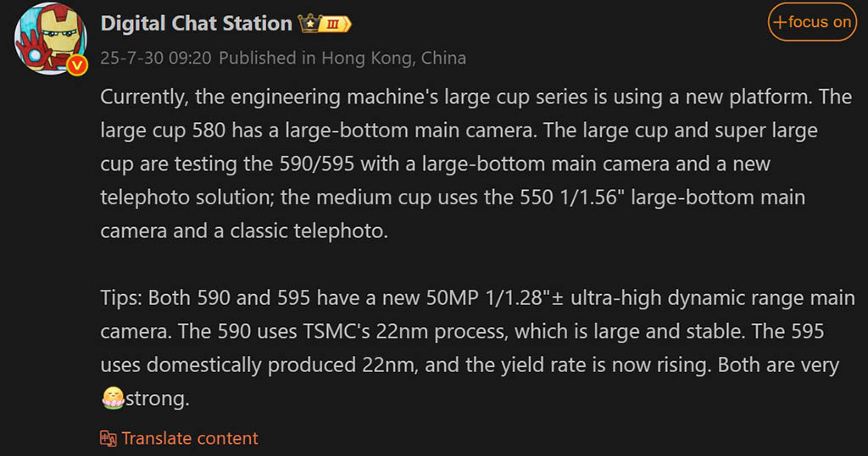
Task: Click the word TSMC's in the post
Action: 337,331
